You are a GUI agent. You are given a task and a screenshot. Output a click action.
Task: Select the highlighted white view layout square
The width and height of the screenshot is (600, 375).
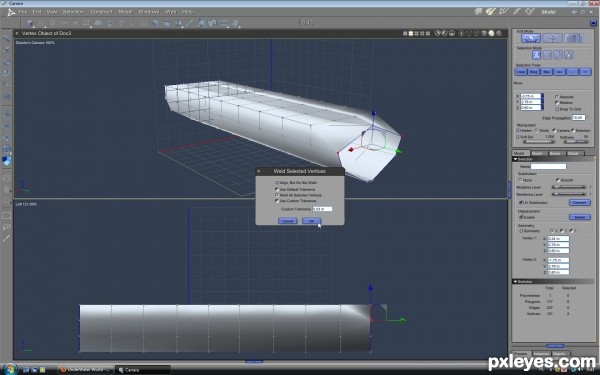pos(411,33)
